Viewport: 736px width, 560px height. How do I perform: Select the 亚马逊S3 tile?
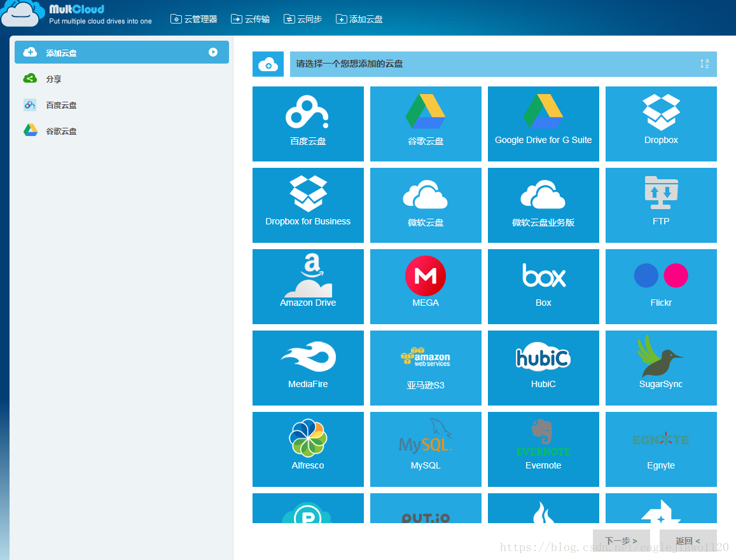click(426, 368)
